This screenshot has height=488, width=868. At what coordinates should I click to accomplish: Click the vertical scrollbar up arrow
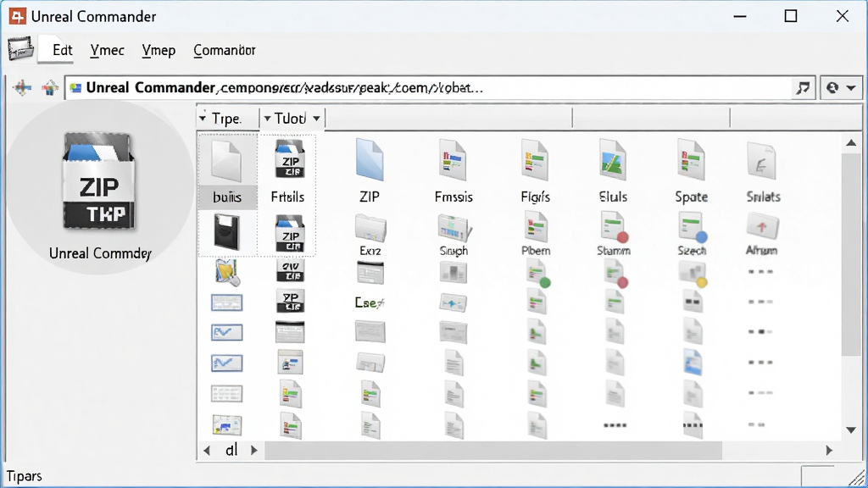(851, 143)
